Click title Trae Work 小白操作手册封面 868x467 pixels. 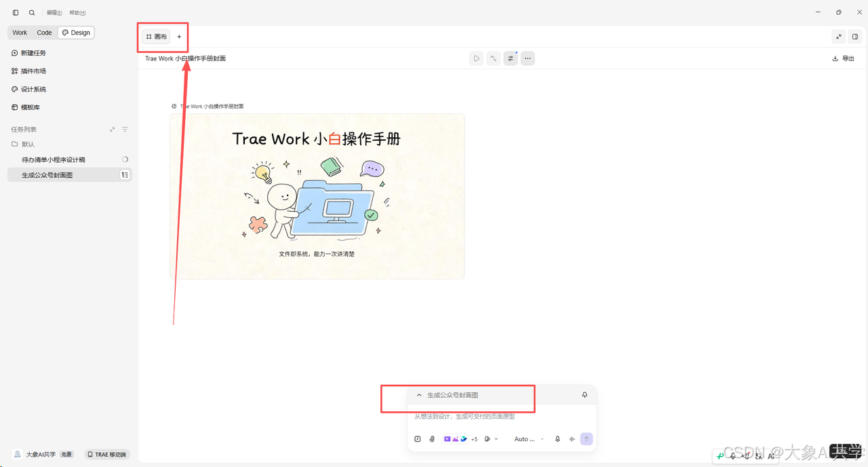click(185, 58)
